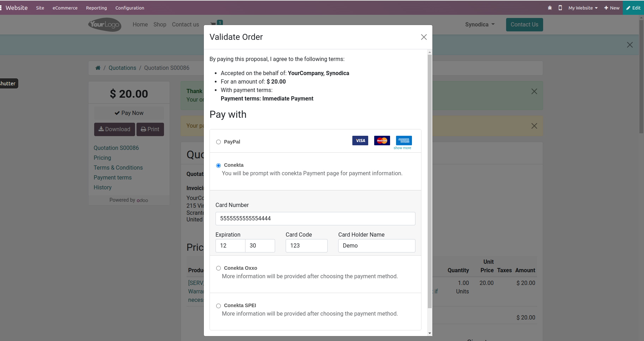Click the expiration year field
Viewport: 644px width, 341px height.
tap(260, 246)
